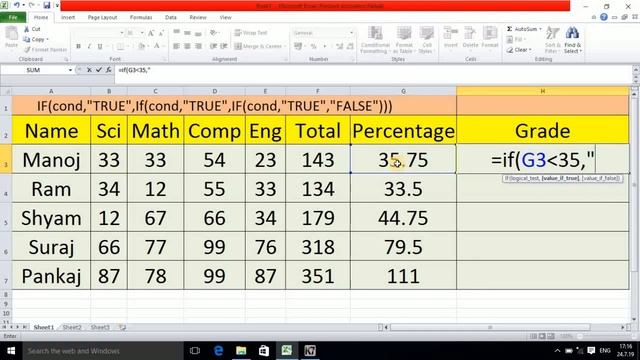640x360 pixels.
Task: Click the Total cell 351
Action: tap(318, 276)
